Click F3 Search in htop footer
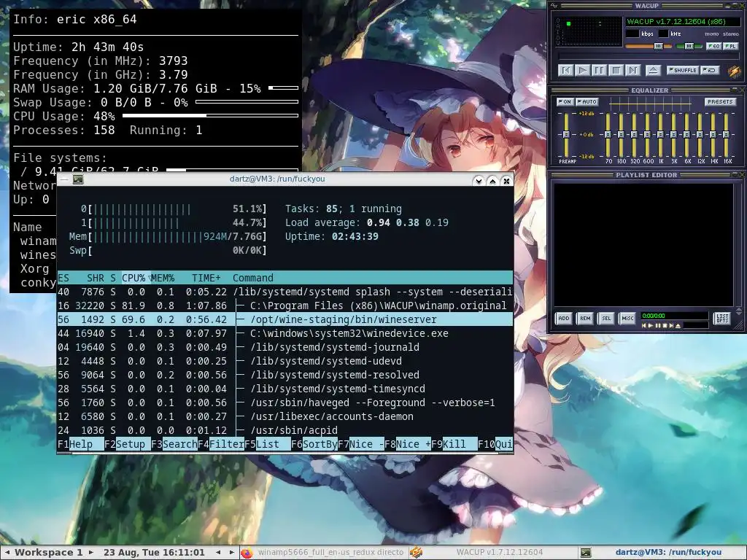This screenshot has height=560, width=747. pos(174,444)
